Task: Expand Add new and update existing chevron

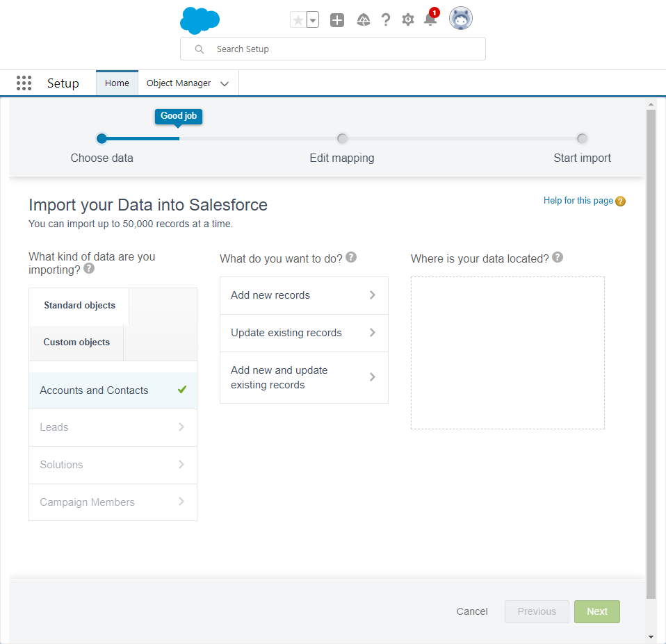Action: [x=373, y=377]
